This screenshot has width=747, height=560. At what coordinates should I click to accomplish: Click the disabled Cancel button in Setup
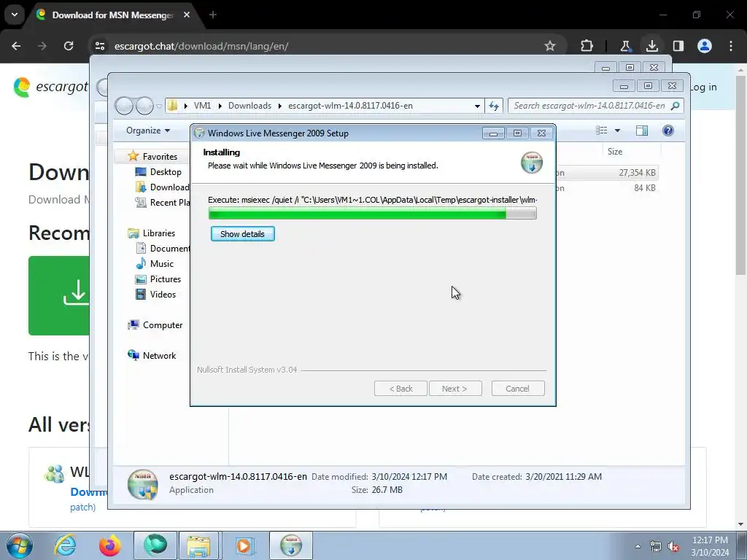(x=517, y=389)
